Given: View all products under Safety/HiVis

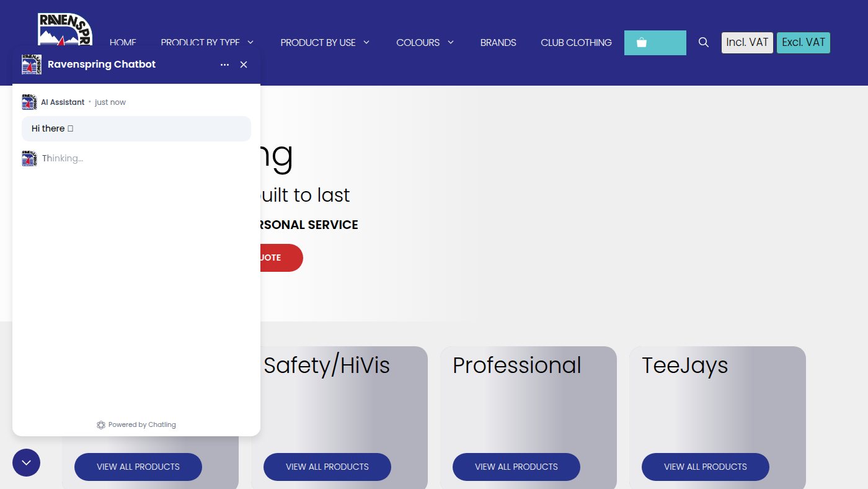Looking at the screenshot, I should (x=327, y=467).
